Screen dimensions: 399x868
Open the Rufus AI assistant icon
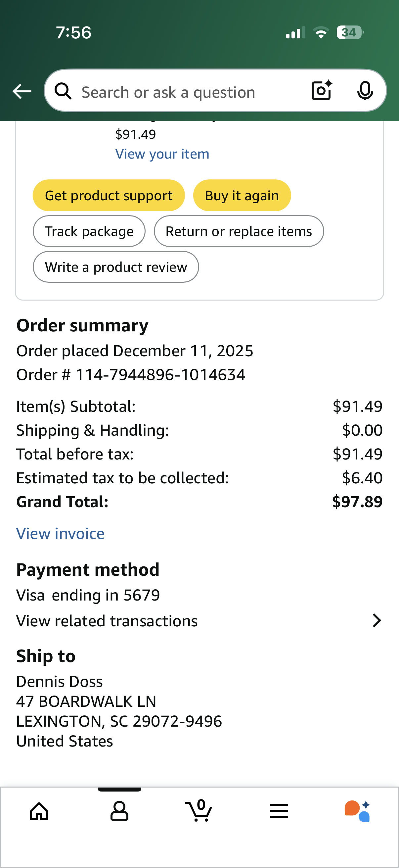click(x=357, y=811)
